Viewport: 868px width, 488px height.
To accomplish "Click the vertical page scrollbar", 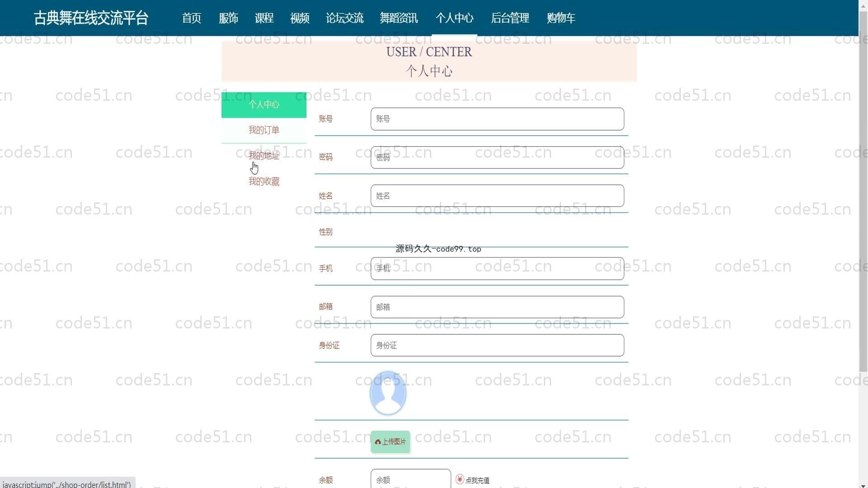I will pyautogui.click(x=863, y=190).
